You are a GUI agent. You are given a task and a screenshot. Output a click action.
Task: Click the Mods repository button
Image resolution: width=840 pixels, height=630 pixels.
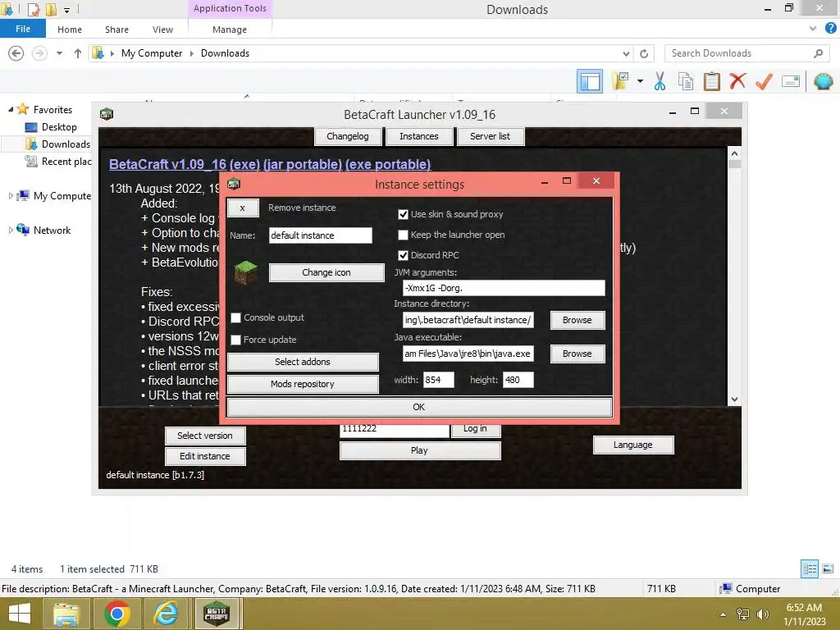point(303,384)
